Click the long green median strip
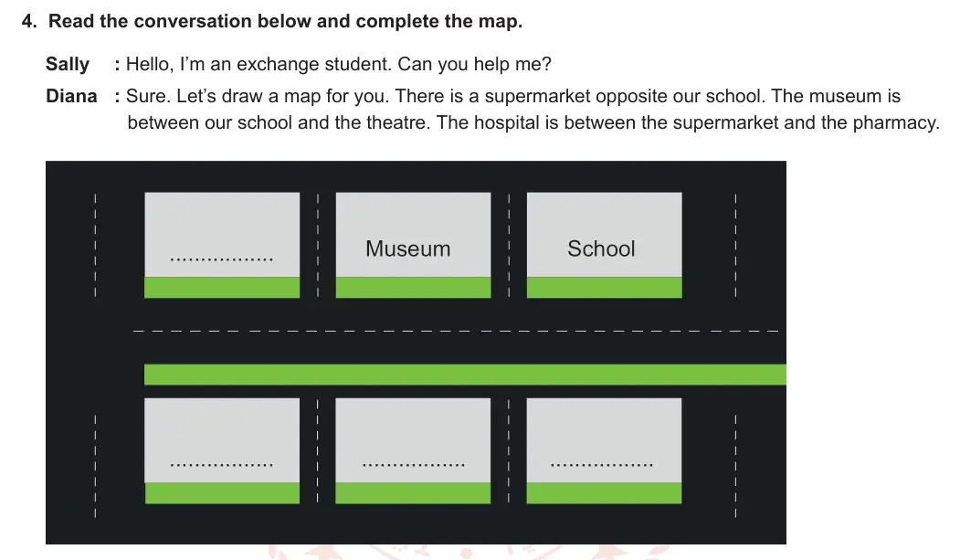The image size is (960, 560). [465, 375]
